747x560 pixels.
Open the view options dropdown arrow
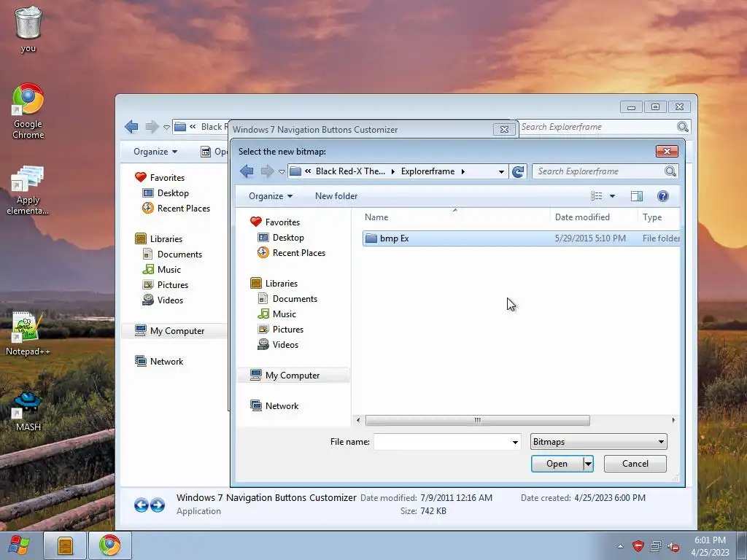coord(612,196)
